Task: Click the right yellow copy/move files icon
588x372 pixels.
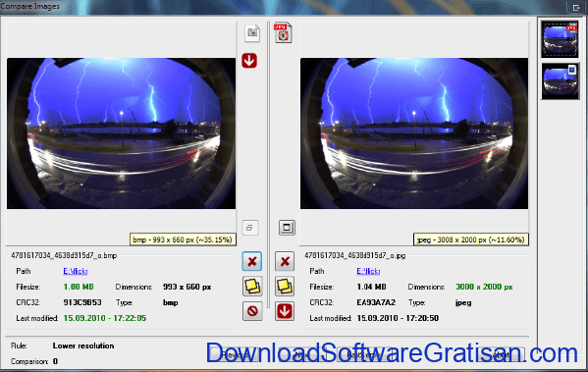Action: click(285, 287)
